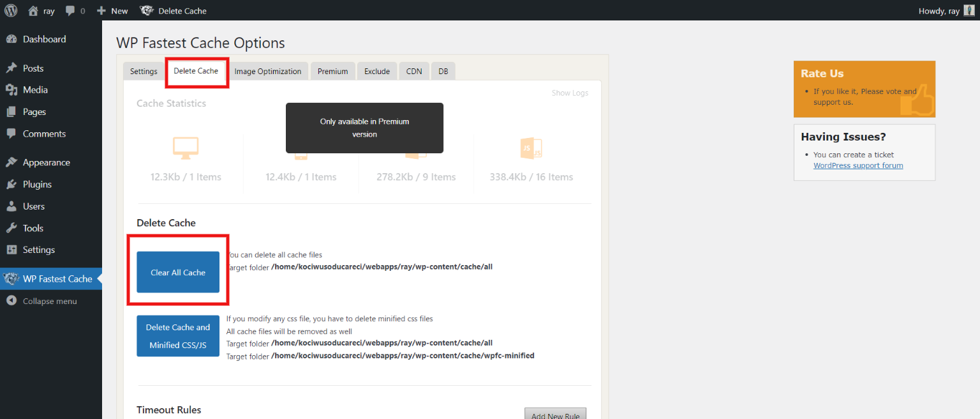Click the thumbs-up icon in Rate Us box
The image size is (980, 419).
(x=917, y=100)
